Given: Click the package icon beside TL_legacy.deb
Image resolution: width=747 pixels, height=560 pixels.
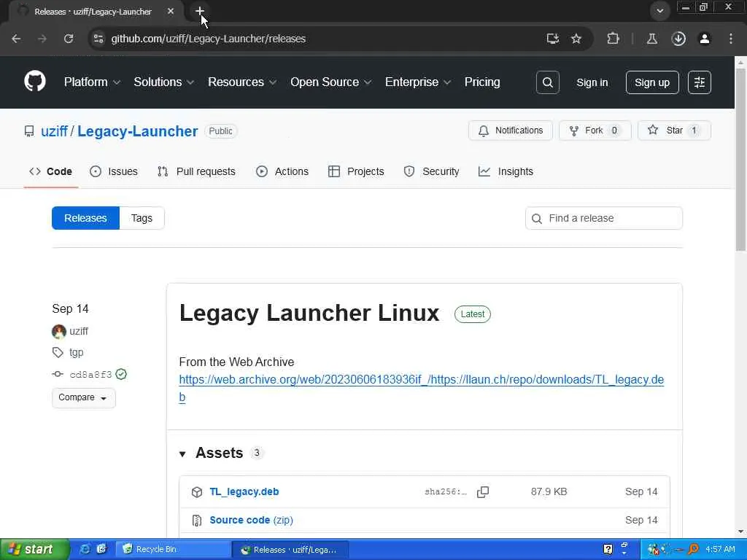Looking at the screenshot, I should (197, 492).
